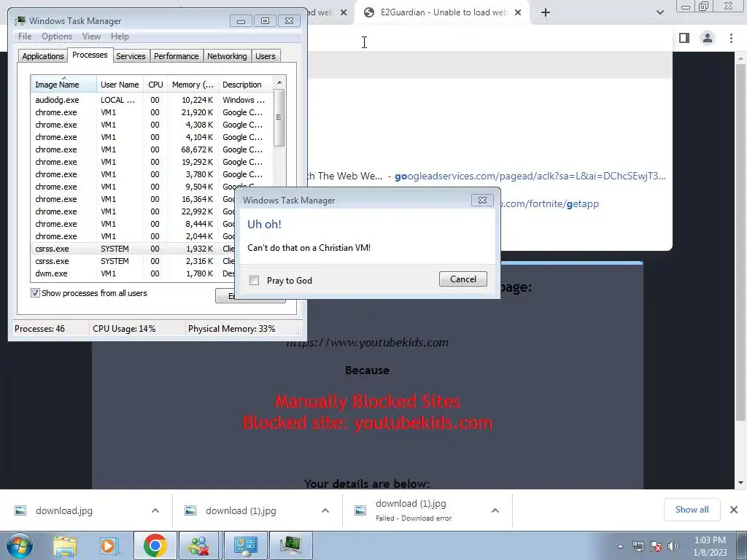Open the Messenger taskbar icon with red X
Viewport: 747px width, 560px height.
198,545
